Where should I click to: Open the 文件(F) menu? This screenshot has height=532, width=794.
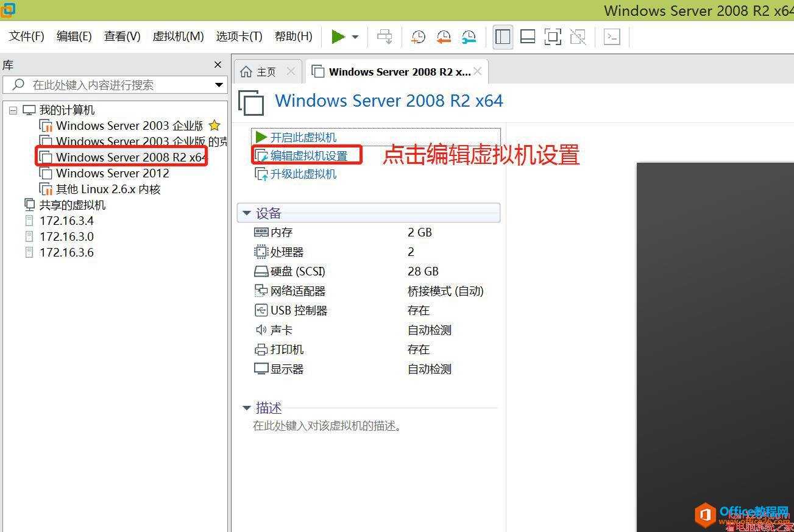(27, 37)
